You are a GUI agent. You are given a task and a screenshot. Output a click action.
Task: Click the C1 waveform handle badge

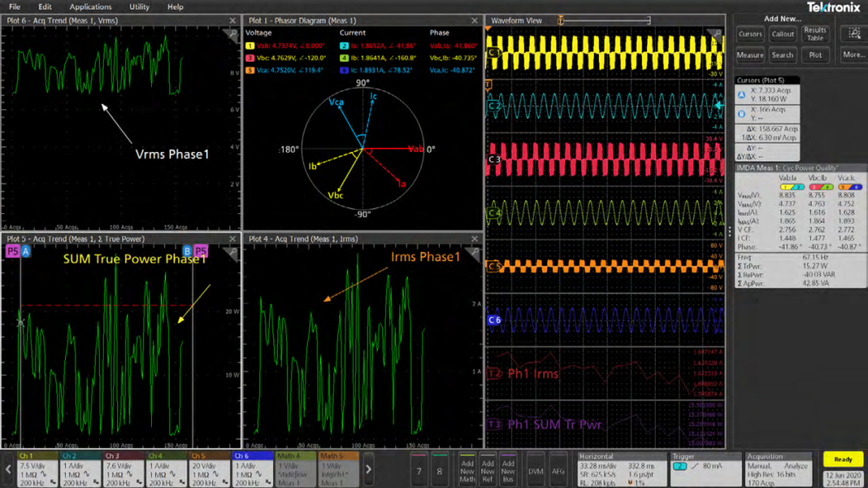point(494,53)
